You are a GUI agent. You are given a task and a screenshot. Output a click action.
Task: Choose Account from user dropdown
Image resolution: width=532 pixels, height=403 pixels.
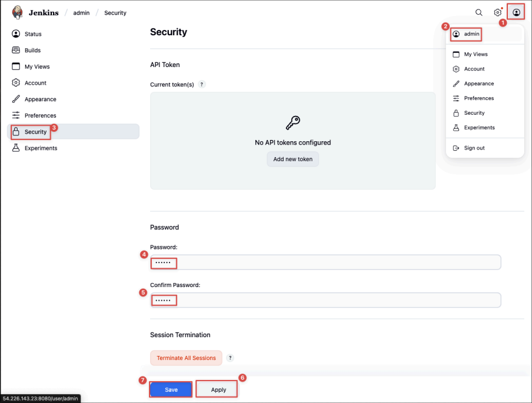point(485,69)
